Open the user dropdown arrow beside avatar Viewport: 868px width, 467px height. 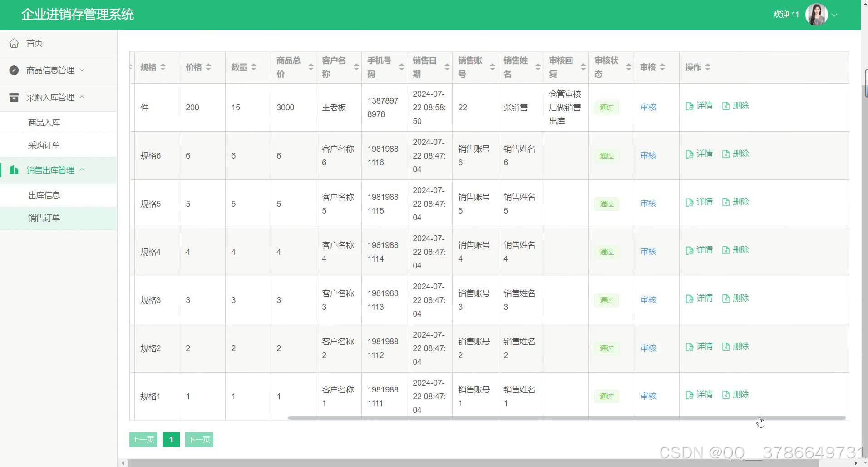(834, 15)
